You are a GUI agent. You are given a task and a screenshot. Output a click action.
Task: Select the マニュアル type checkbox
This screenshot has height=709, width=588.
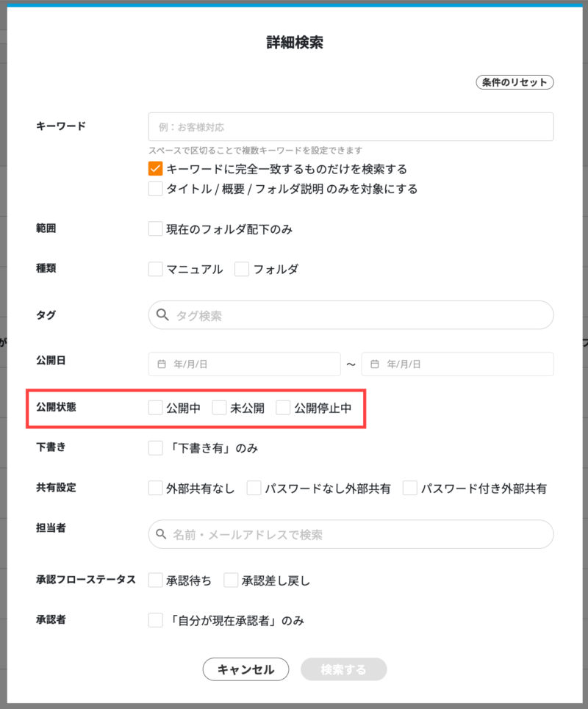155,269
